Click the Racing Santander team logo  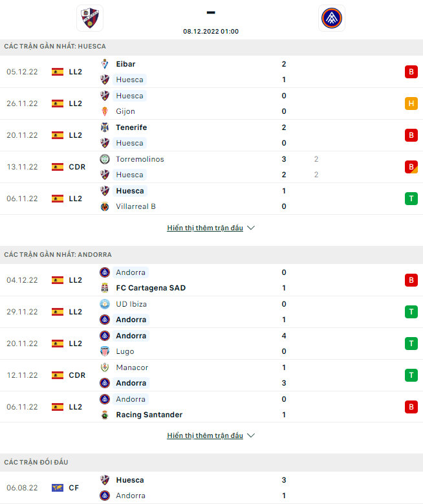[x=105, y=415]
